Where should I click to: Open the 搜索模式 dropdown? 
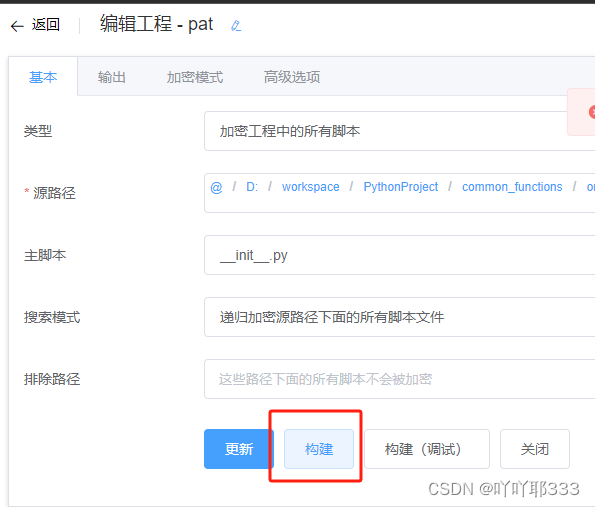click(x=400, y=317)
